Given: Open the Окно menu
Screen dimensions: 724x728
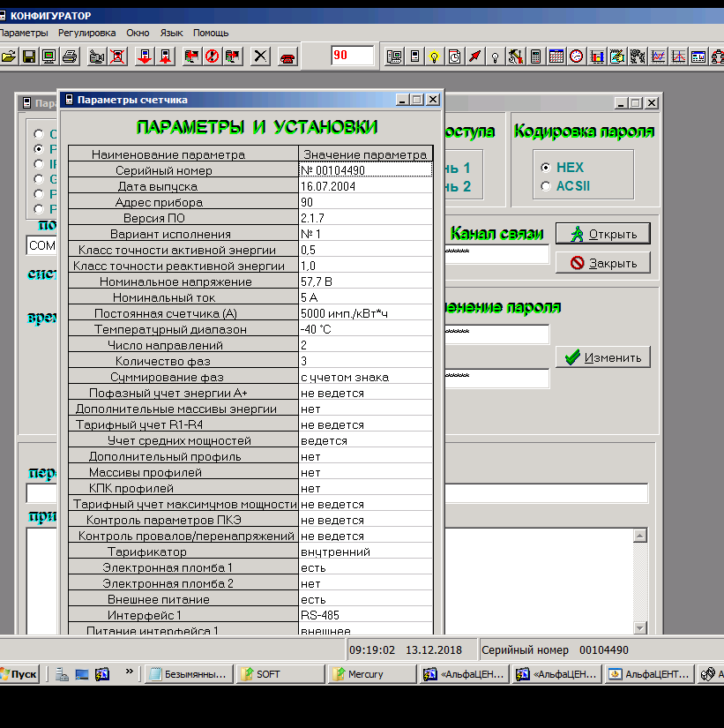Looking at the screenshot, I should click(138, 33).
